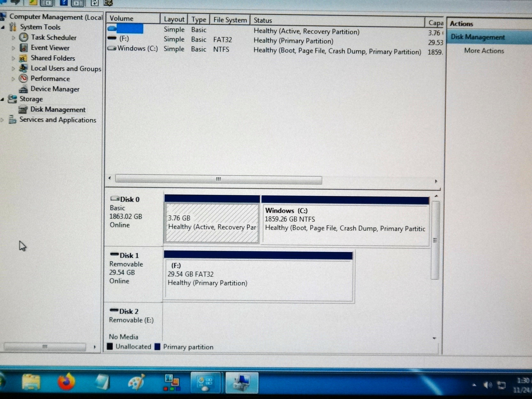
Task: Click the 3.76 GB recovery partition block
Action: pos(212,223)
